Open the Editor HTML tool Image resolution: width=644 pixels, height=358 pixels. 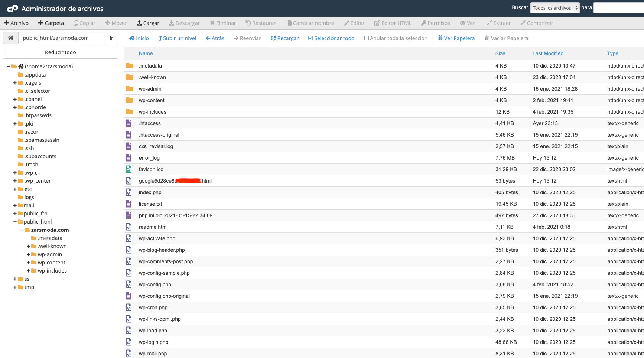click(393, 23)
